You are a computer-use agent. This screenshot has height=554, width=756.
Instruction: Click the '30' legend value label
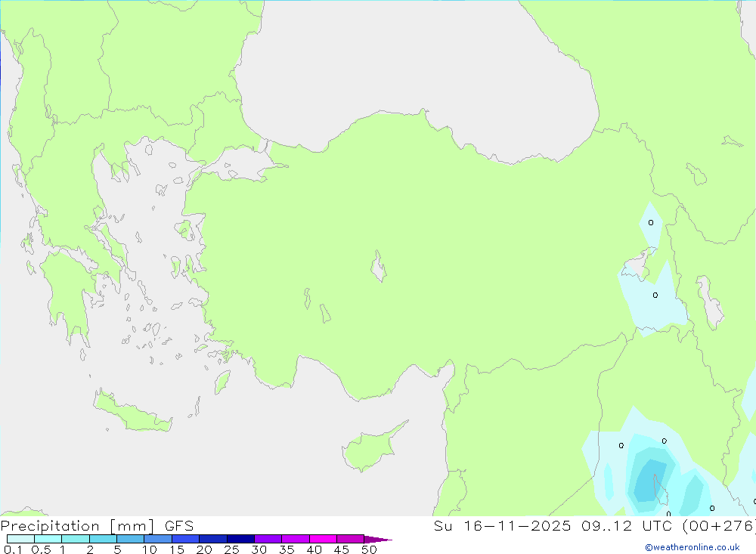(x=259, y=549)
